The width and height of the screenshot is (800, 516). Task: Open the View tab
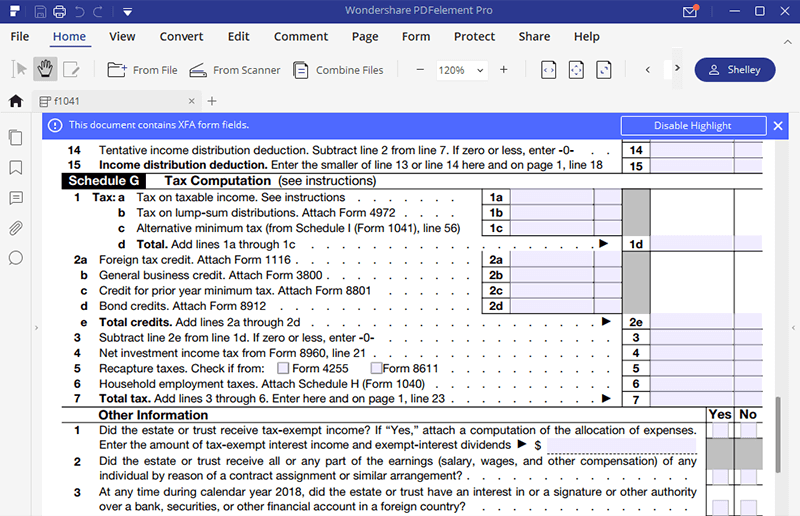(x=122, y=37)
